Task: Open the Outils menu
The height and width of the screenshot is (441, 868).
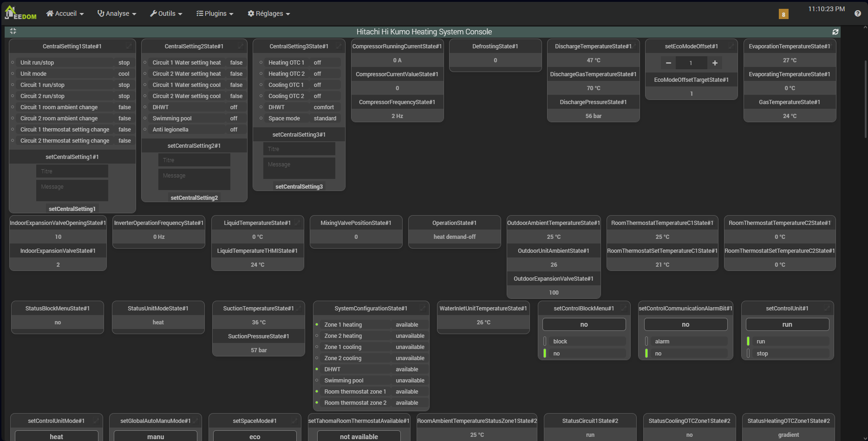Action: [166, 13]
